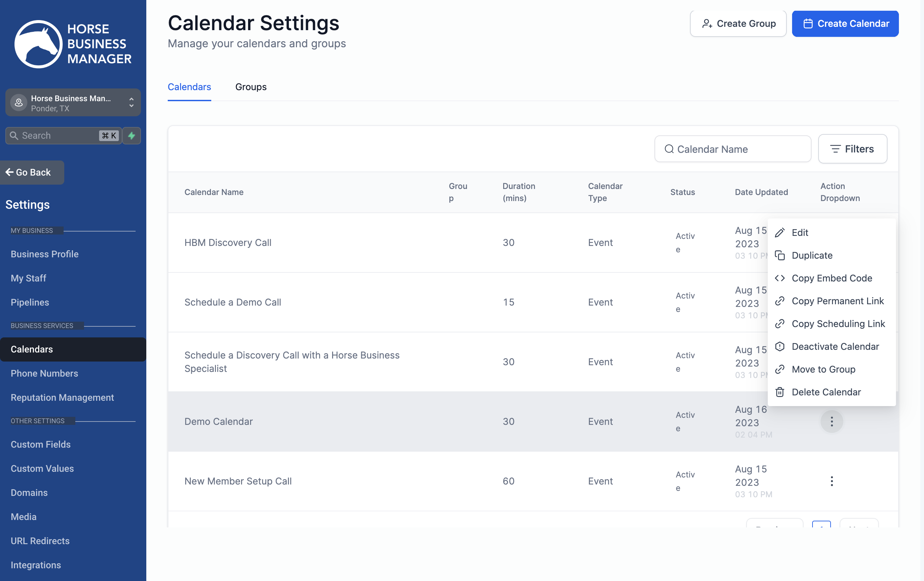Open Media settings
Screen dimensions: 924x581
(23, 516)
